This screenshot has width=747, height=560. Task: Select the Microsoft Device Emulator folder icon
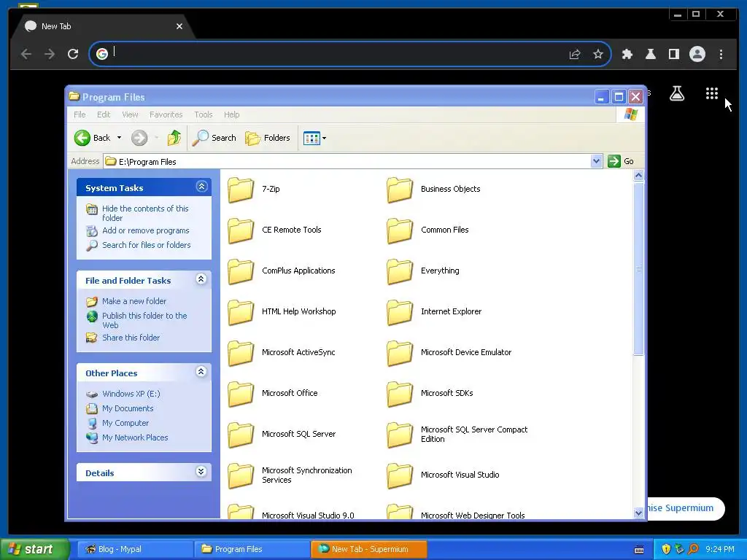point(400,354)
